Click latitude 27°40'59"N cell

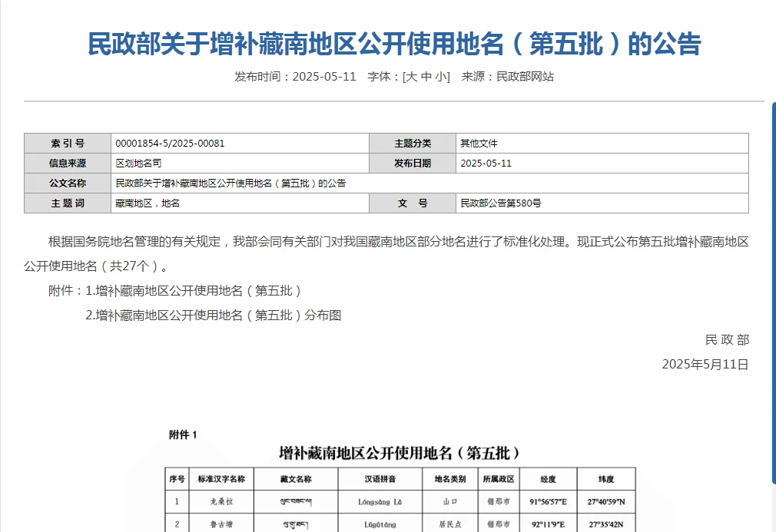click(606, 501)
